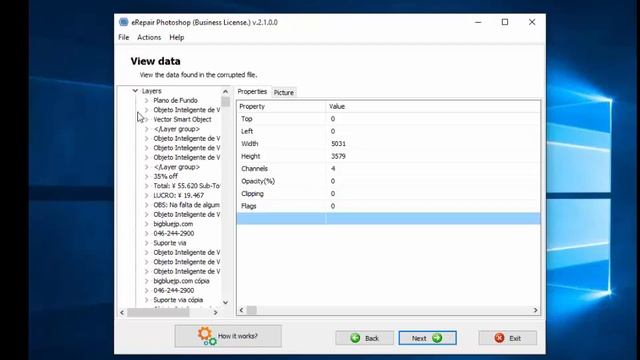Click the green arrow icon on Back button
640x360 pixels.
(x=355, y=338)
